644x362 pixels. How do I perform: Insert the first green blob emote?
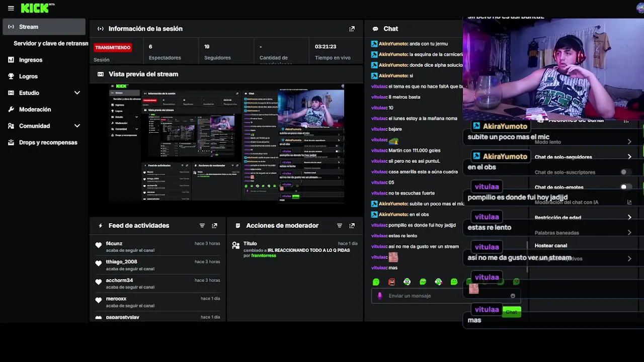tap(376, 282)
